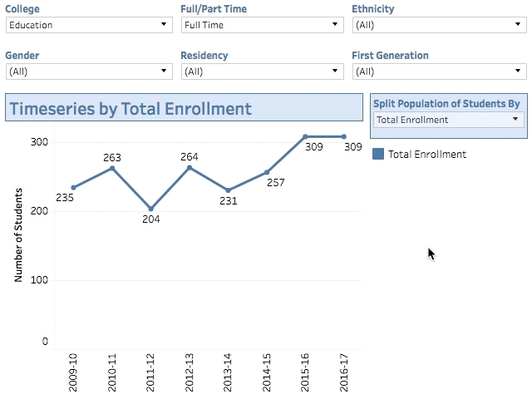The height and width of the screenshot is (399, 532).
Task: Click the 2014-15 data point on the line
Action: coord(267,172)
